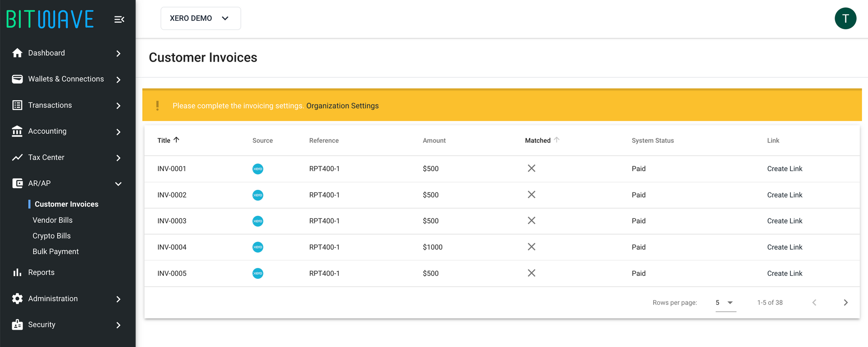Open Vendor Bills in the sidebar
The height and width of the screenshot is (347, 868).
(x=53, y=220)
